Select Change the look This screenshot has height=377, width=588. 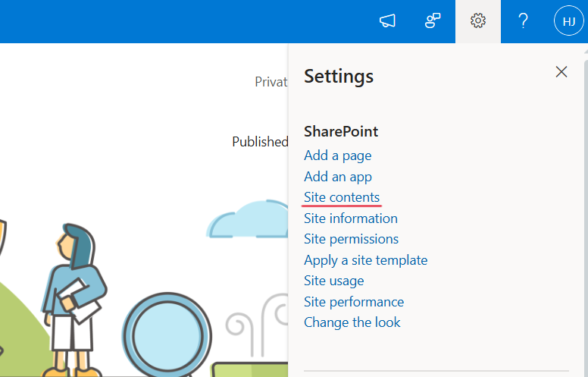(x=352, y=322)
